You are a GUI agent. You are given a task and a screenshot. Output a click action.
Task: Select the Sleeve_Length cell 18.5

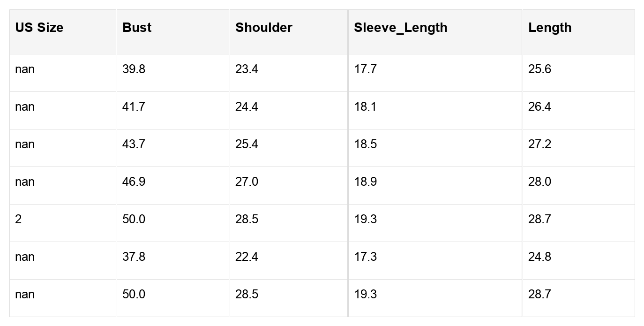tap(365, 144)
